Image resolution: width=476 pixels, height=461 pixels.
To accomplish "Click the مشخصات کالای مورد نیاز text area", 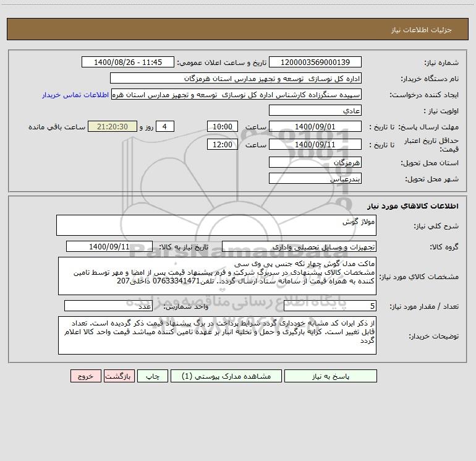I will tap(217, 276).
